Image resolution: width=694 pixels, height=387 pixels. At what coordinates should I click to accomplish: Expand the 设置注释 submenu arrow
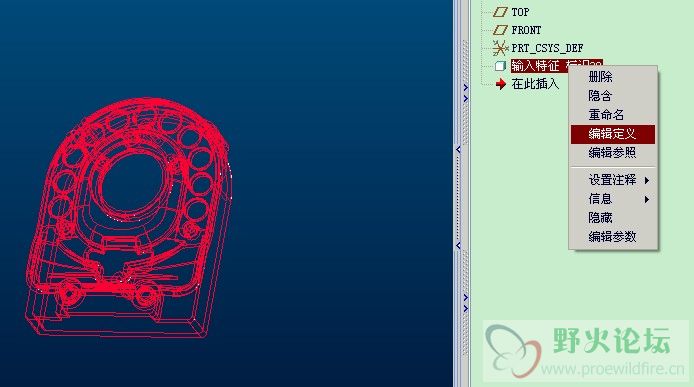[647, 180]
